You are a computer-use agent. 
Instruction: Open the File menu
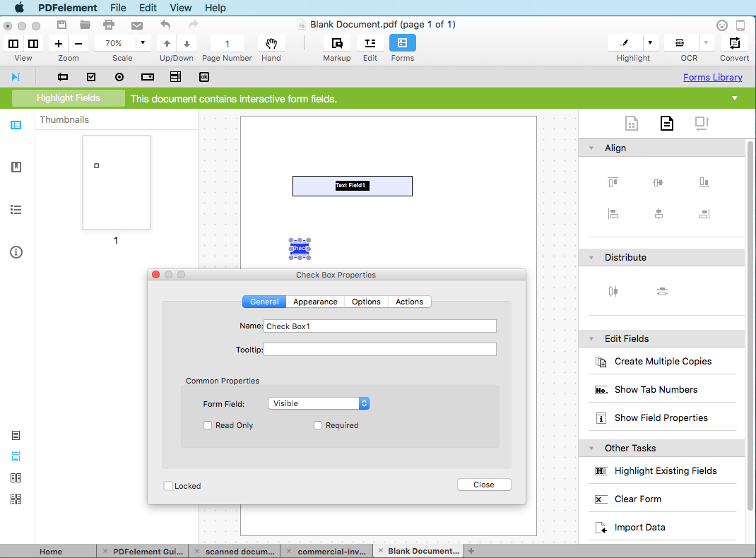click(x=118, y=8)
